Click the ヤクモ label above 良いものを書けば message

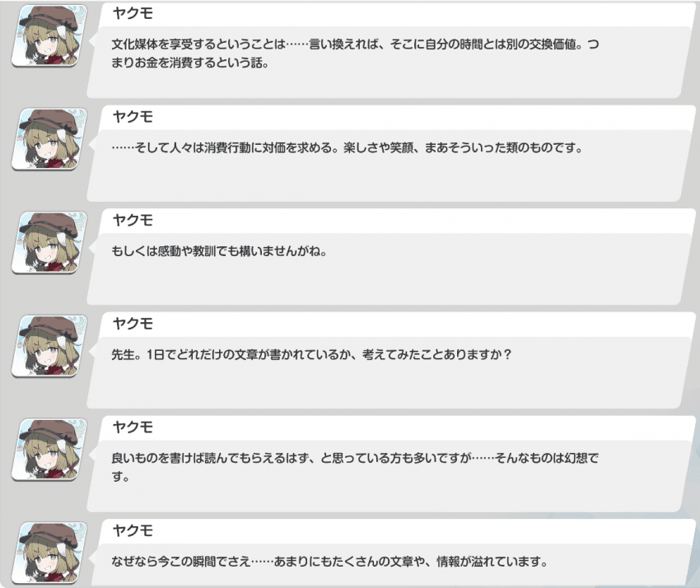133,427
